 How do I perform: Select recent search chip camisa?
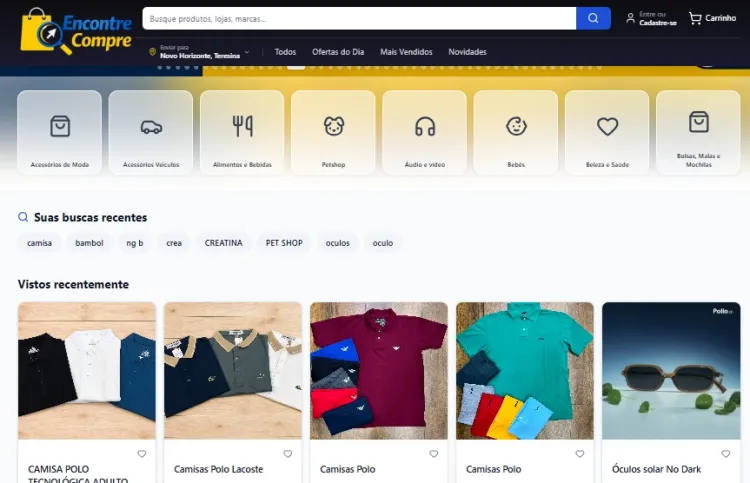point(39,243)
